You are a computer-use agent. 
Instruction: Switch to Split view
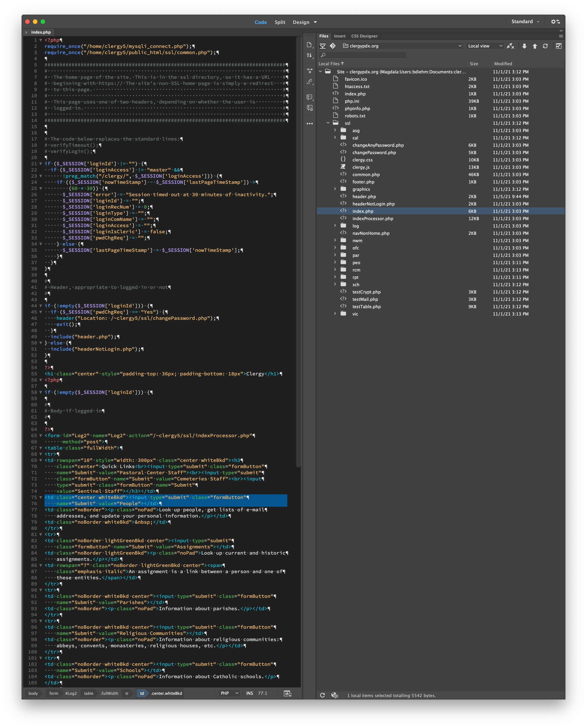click(x=280, y=22)
